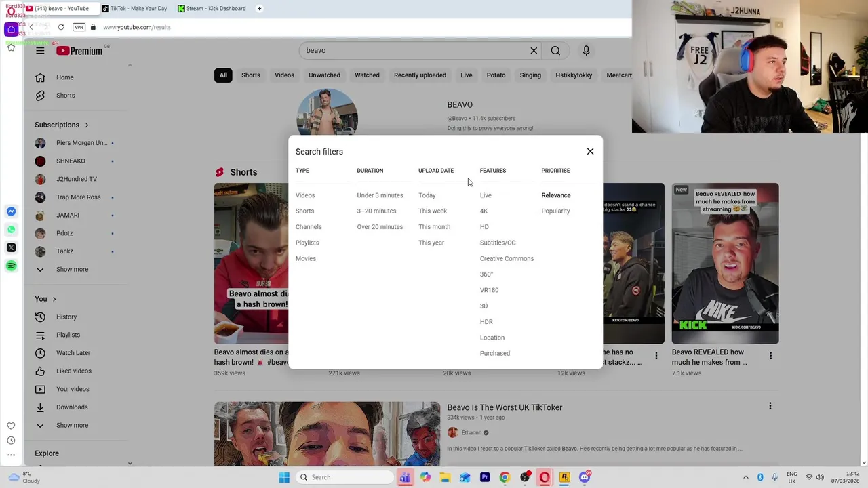Open a new browser tab
868x488 pixels.
[x=259, y=9]
